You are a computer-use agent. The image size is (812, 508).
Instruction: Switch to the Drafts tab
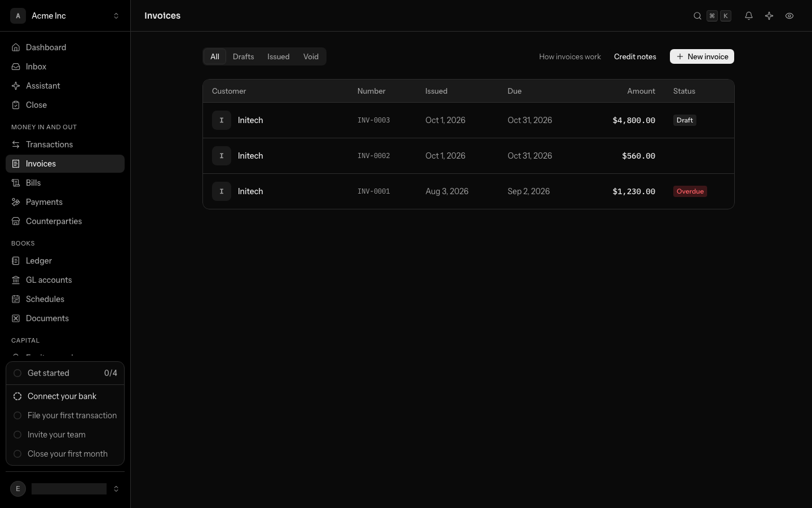click(244, 56)
